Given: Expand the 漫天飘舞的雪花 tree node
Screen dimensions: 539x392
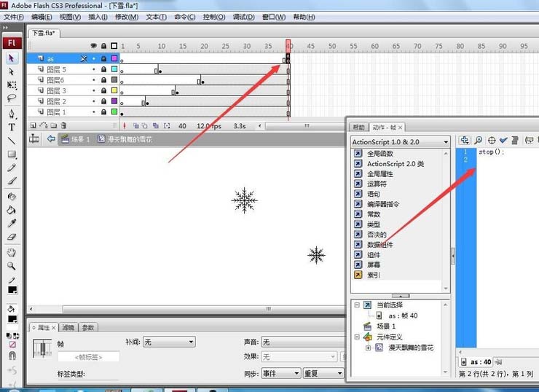Looking at the screenshot, I should (x=369, y=348).
